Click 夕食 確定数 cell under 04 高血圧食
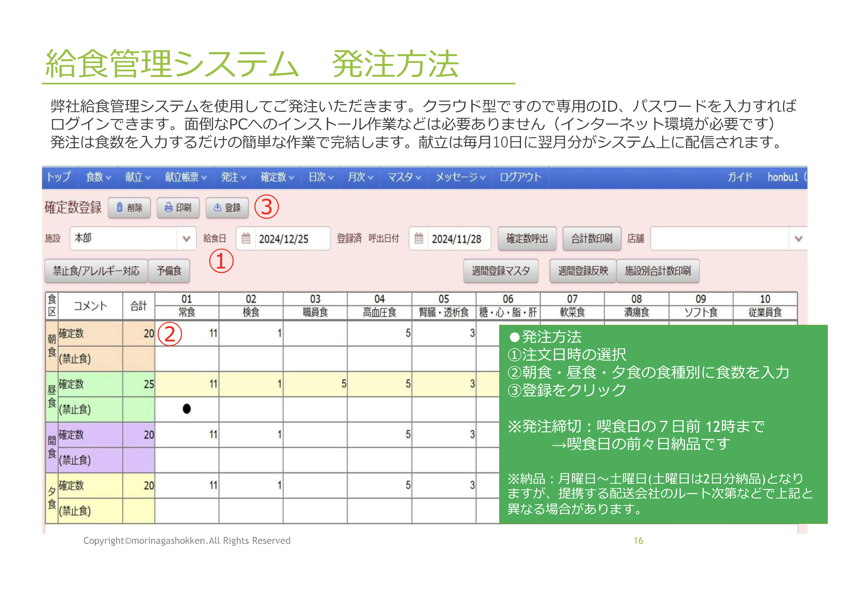Viewport: 868px width, 613px height. point(380,485)
